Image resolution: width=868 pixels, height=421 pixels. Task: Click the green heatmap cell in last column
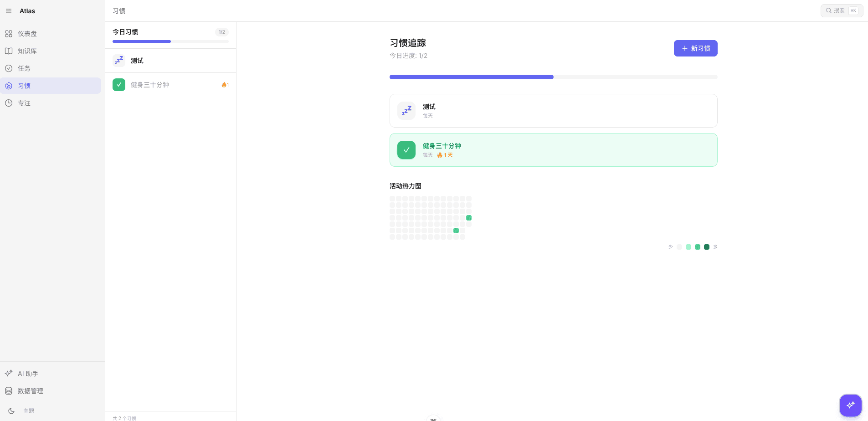click(x=469, y=218)
